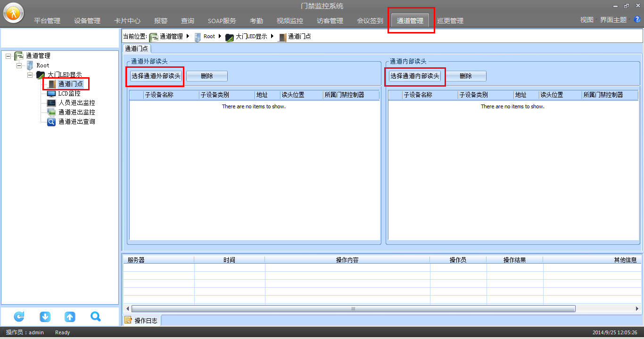Sort external reader grid by 读头位置
Viewport: 644px width, 339px height.
click(301, 95)
